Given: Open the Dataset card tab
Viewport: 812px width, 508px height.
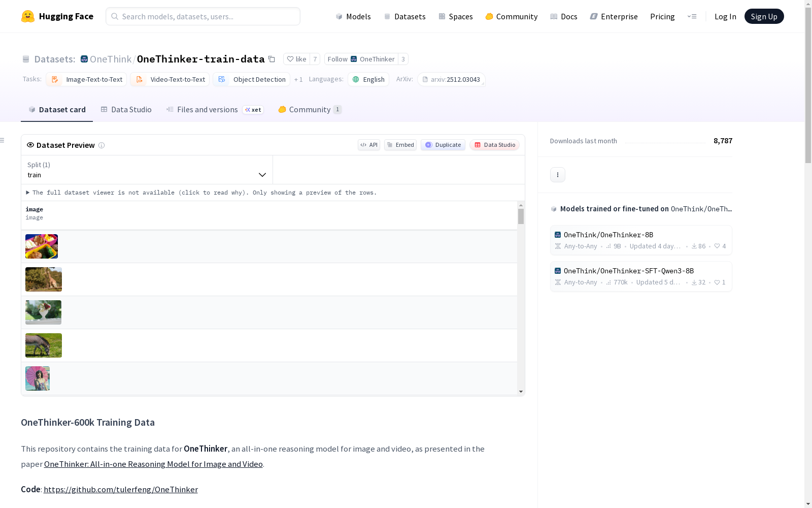Looking at the screenshot, I should (x=57, y=110).
